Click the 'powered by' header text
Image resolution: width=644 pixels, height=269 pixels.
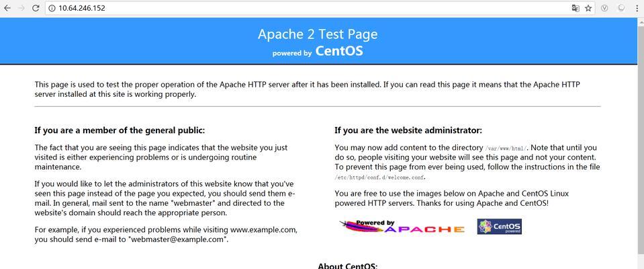(292, 54)
